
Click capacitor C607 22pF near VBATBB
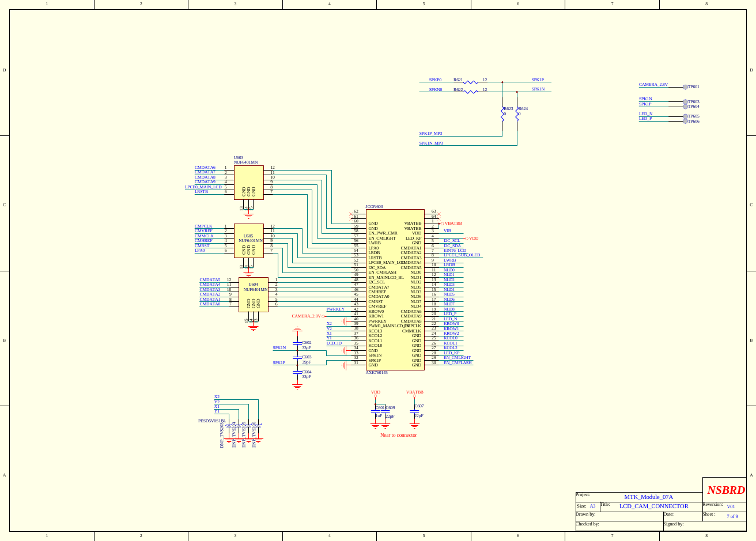click(414, 413)
